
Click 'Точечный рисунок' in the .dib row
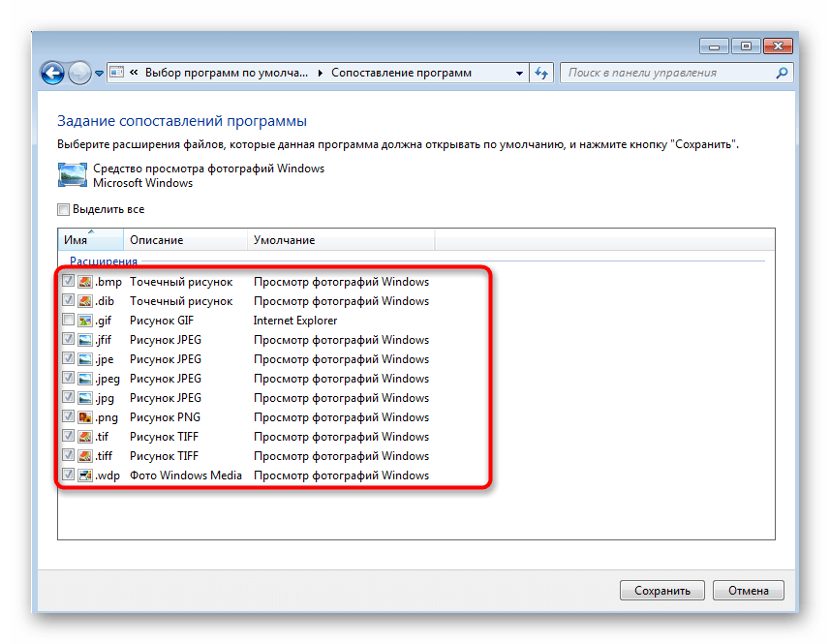pos(181,301)
